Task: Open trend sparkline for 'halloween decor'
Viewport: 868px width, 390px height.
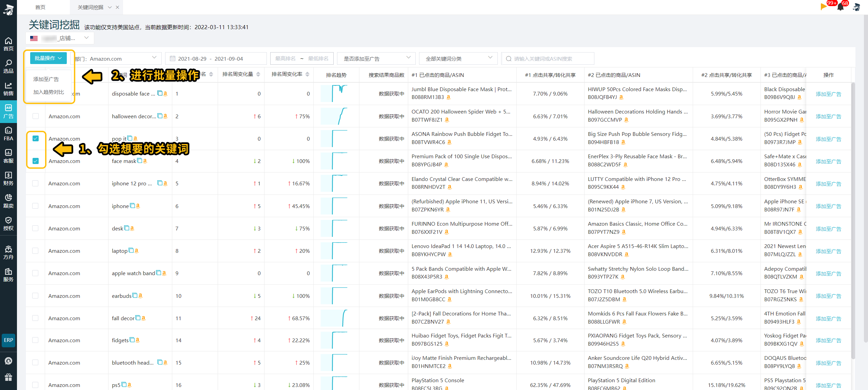Action: click(x=334, y=116)
